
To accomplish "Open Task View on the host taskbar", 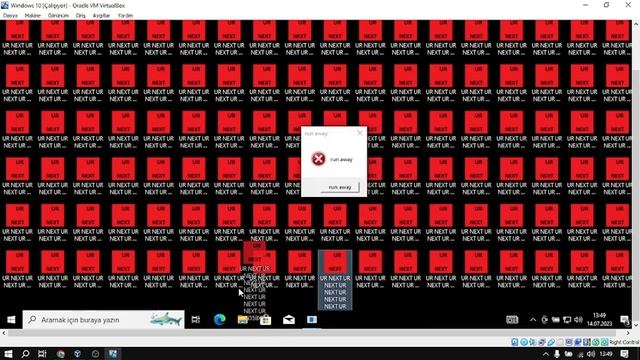I will [x=42, y=354].
